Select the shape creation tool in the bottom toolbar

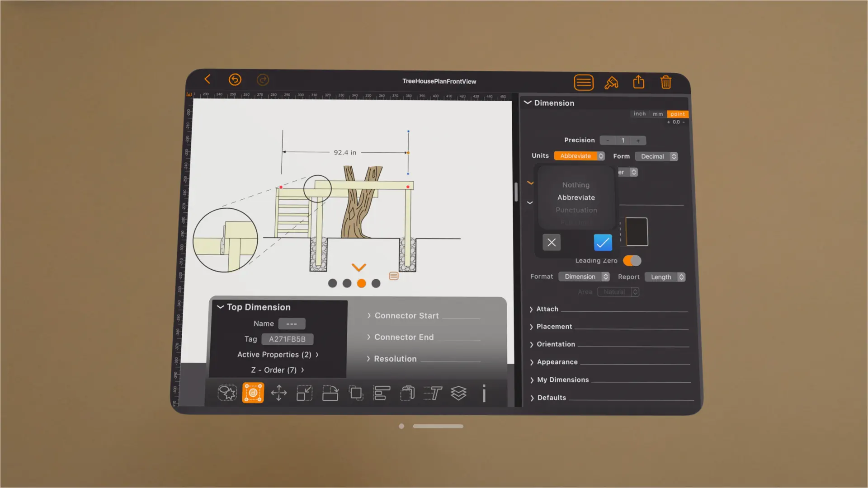227,393
